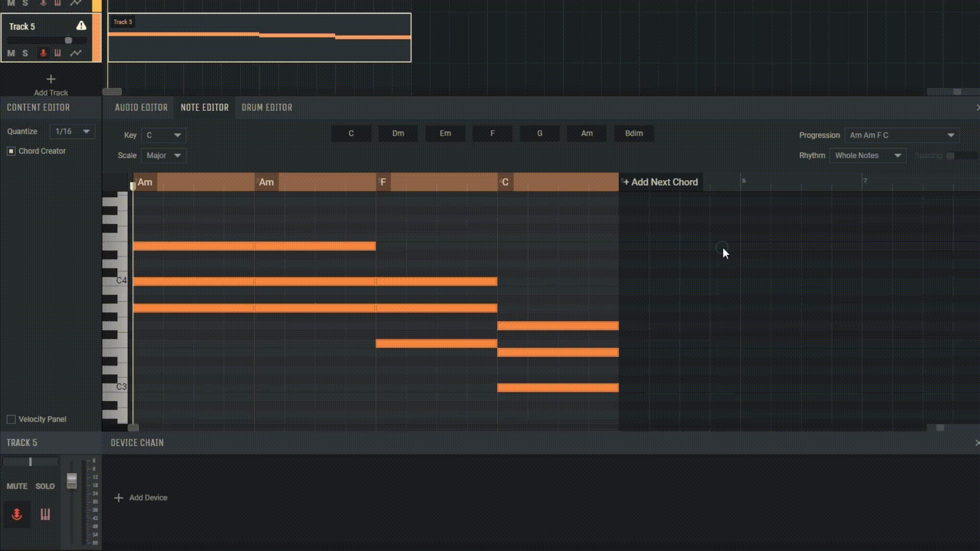Click the Add Next Chord button
This screenshot has height=551, width=980.
[x=659, y=182]
